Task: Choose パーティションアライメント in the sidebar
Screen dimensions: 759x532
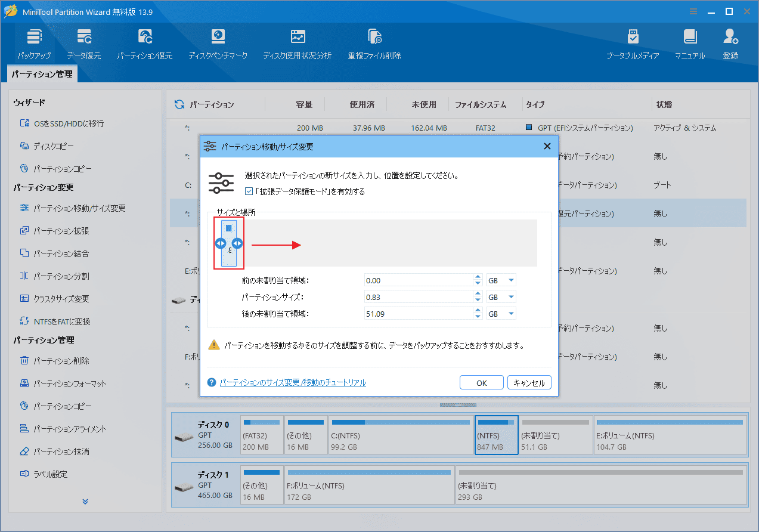Action: [x=63, y=429]
